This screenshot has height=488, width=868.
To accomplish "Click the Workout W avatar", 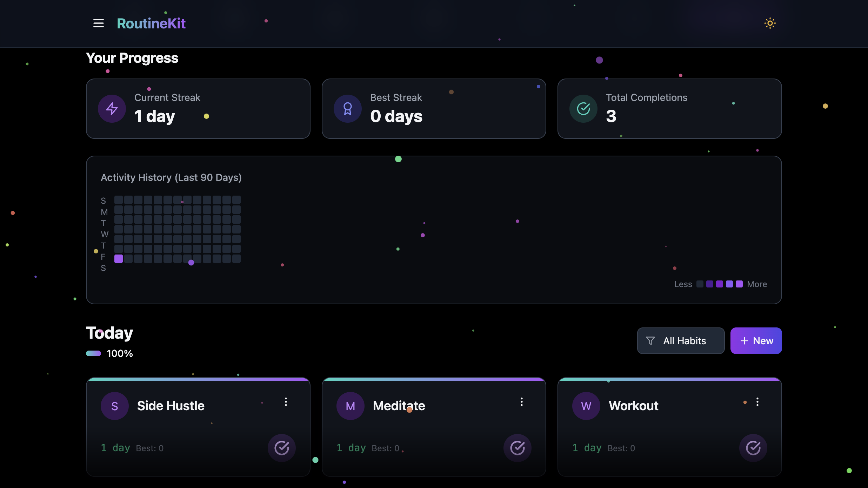I will 586,406.
